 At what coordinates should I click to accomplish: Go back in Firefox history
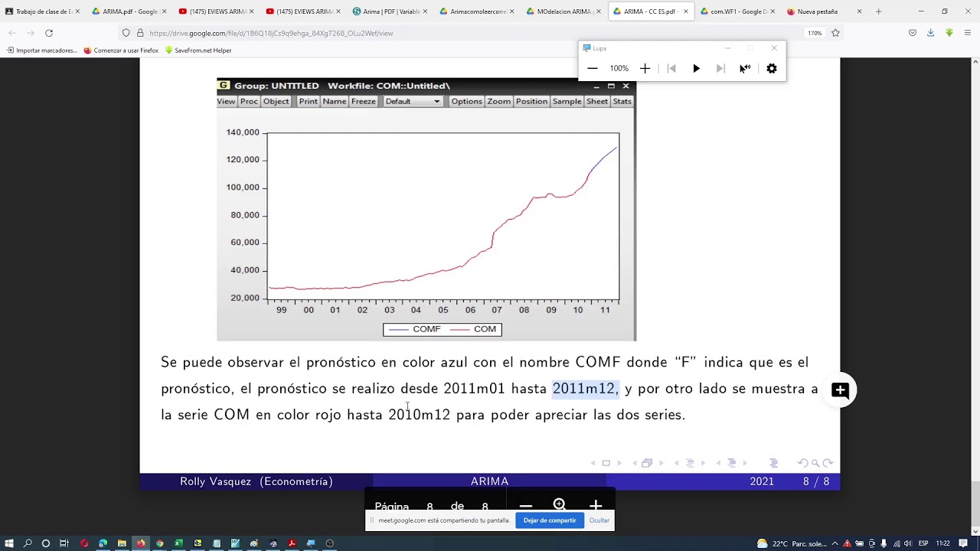12,33
